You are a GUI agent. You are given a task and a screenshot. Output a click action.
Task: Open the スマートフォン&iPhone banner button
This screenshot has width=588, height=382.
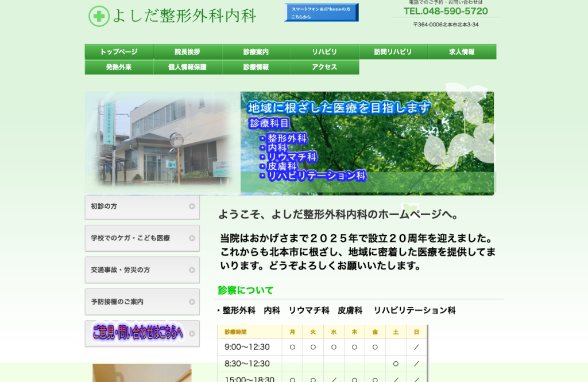[x=322, y=13]
